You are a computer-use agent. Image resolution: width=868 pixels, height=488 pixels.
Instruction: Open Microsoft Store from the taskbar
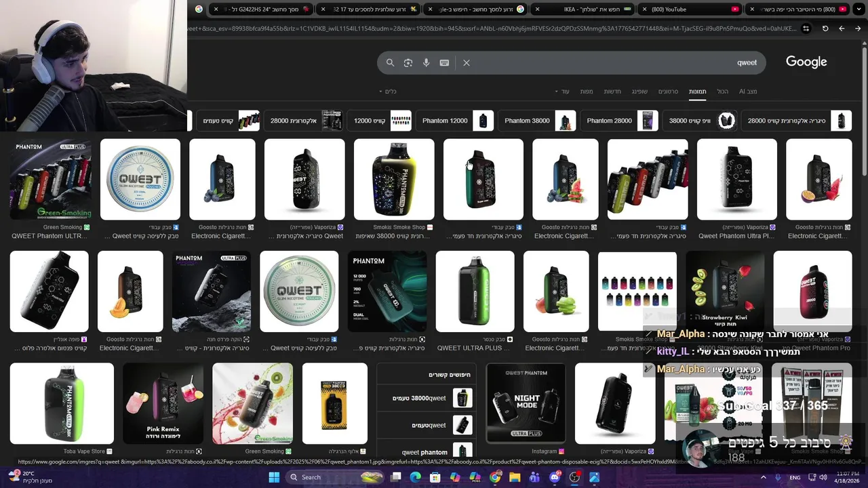[435, 477]
